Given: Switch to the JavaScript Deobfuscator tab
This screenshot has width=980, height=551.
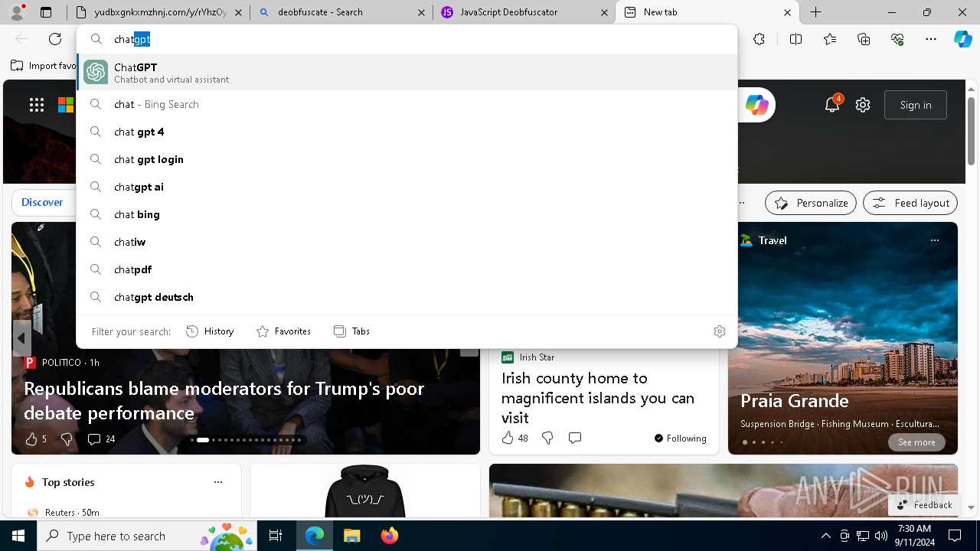Looking at the screenshot, I should coord(524,12).
